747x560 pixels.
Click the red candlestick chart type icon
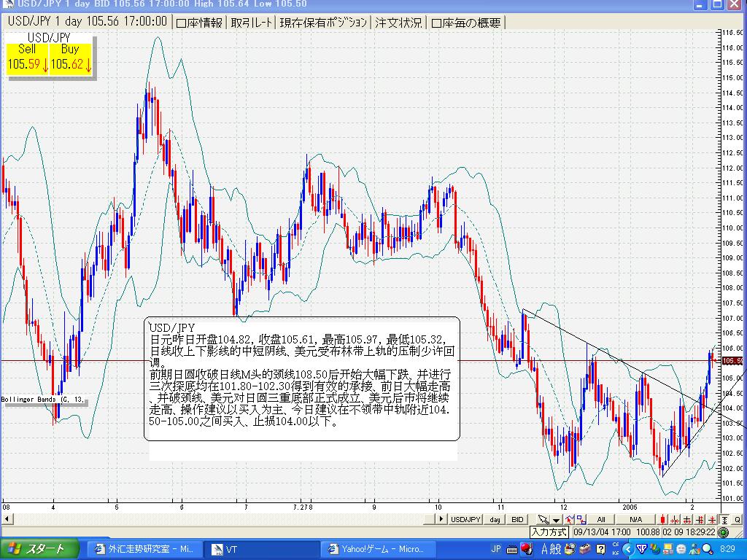coord(662,519)
